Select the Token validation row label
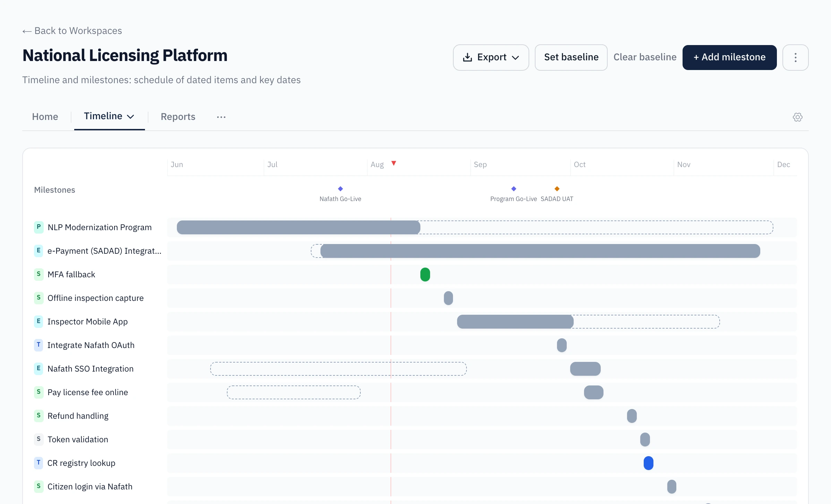The height and width of the screenshot is (504, 831). point(78,440)
